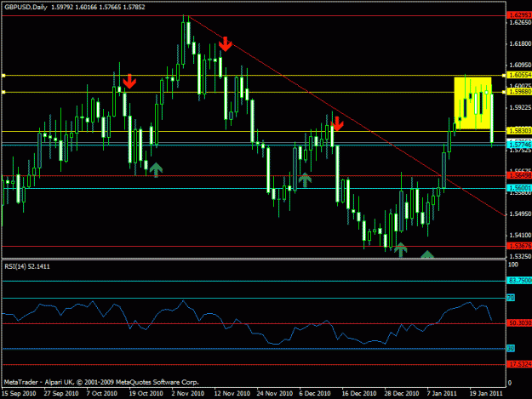
Task: Click the RSI(14) 52.1411 indicator label
Action: pyautogui.click(x=27, y=266)
